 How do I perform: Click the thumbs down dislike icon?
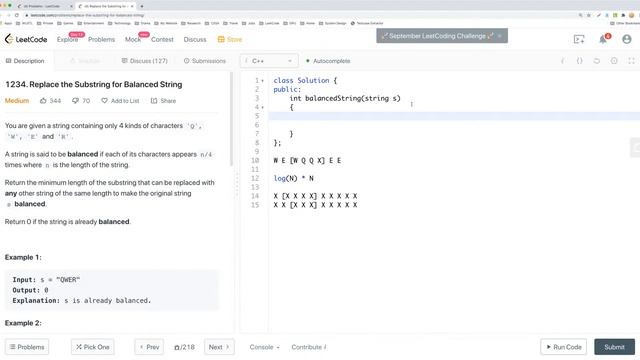75,100
